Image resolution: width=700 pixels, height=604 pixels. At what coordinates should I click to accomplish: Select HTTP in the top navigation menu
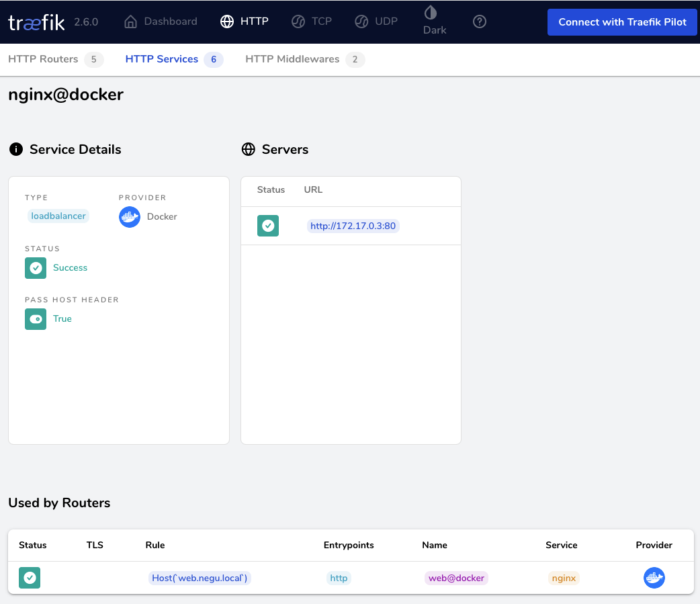(x=245, y=21)
